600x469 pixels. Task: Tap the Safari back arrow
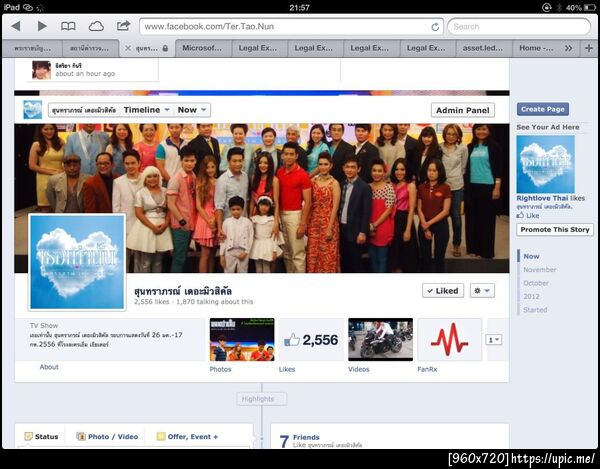(x=16, y=26)
